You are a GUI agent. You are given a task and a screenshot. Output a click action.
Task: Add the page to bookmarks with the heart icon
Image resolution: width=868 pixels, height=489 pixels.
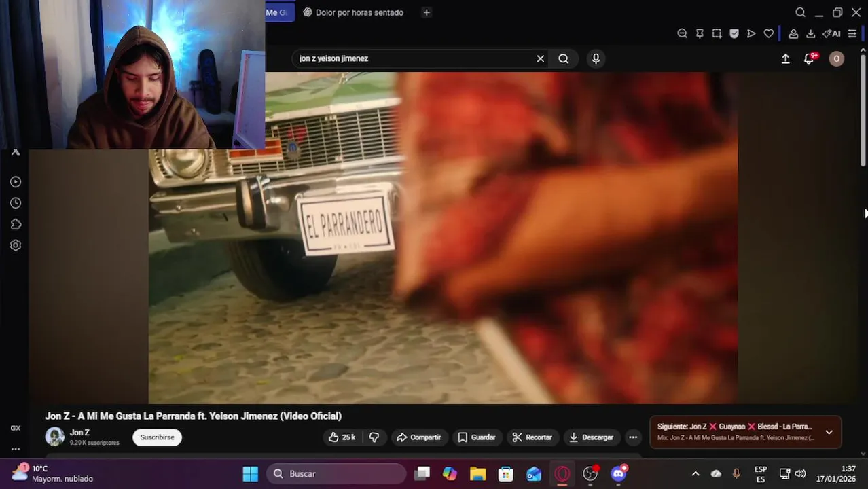tap(769, 33)
